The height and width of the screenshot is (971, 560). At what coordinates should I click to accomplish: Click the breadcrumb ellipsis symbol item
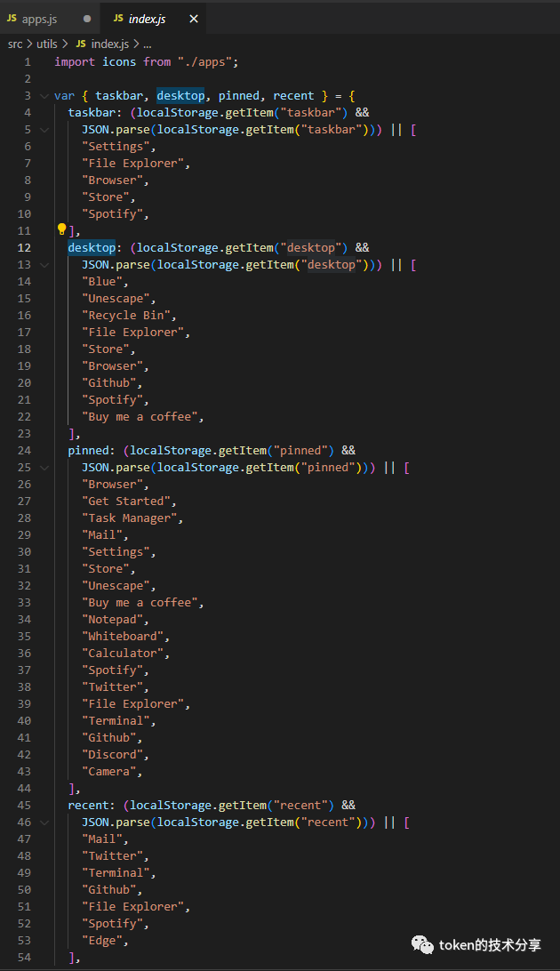click(148, 44)
